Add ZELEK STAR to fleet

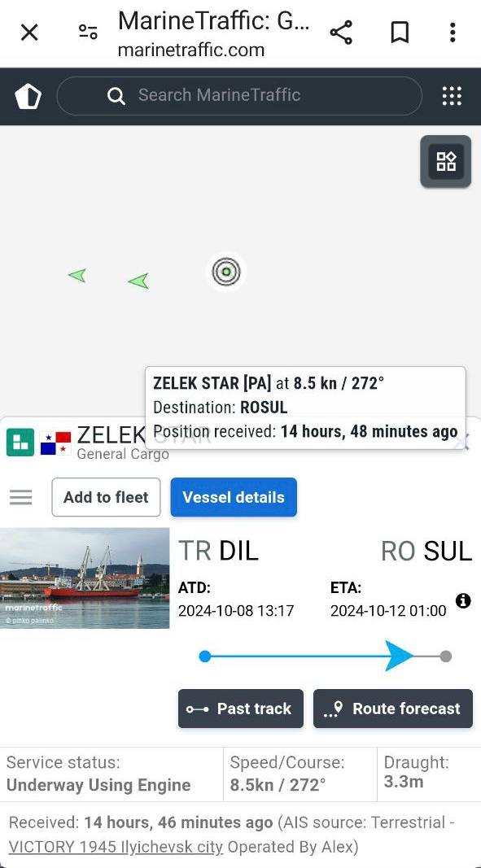(x=106, y=497)
